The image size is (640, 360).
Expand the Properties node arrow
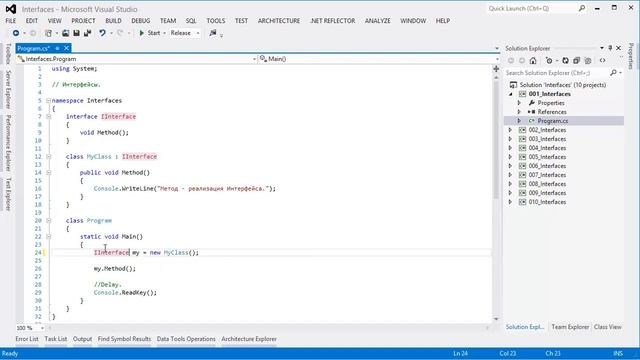point(519,103)
